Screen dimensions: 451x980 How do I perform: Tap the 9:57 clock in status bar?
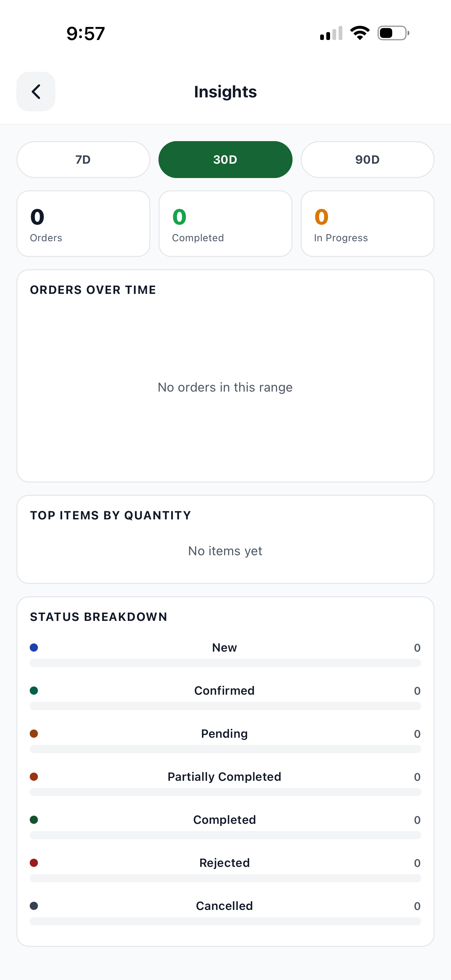(85, 33)
